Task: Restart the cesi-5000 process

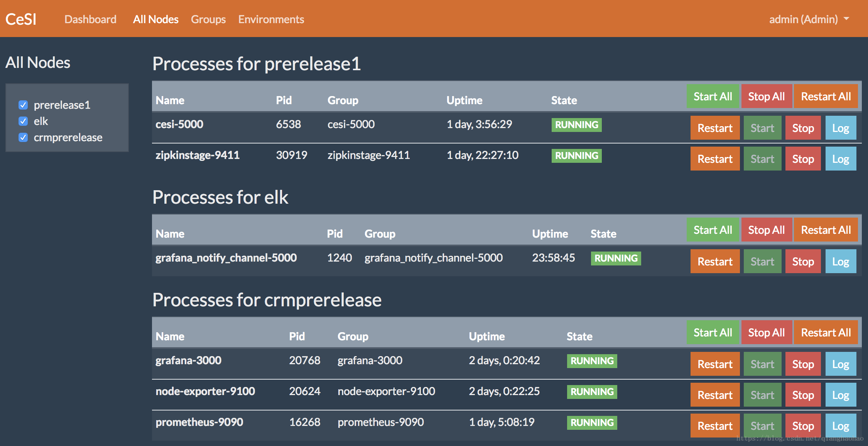Action: 715,128
